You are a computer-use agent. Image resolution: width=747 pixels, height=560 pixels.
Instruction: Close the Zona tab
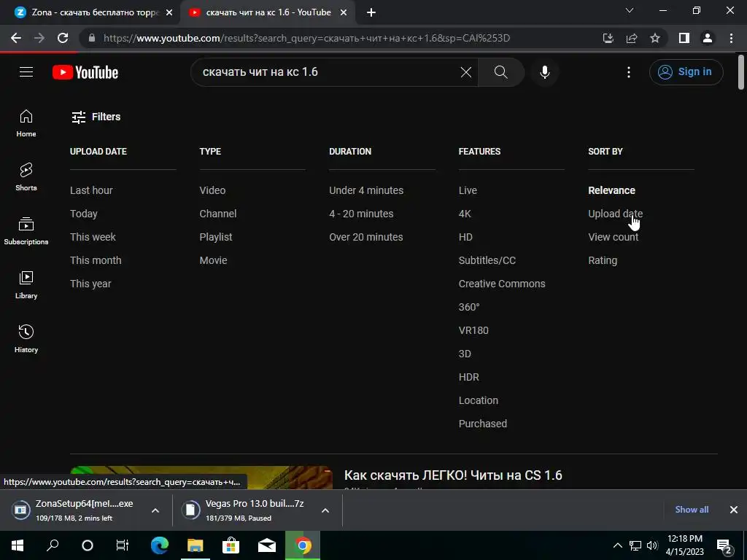tap(169, 13)
